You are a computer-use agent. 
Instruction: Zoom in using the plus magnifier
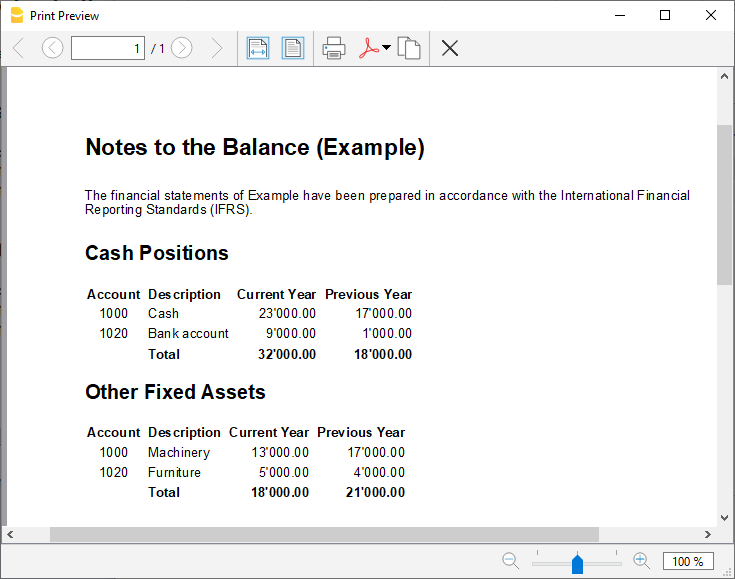click(642, 561)
